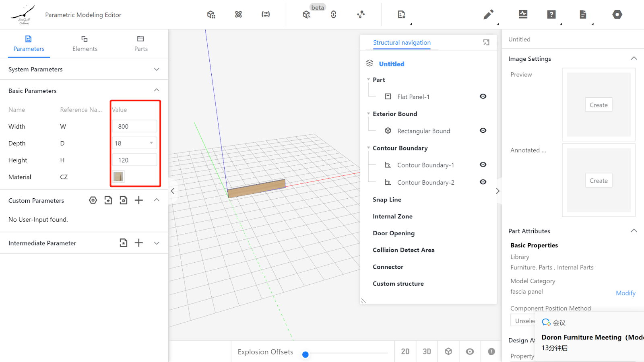Screen dimensions: 644x362
Task: Switch to the Elements tab
Action: [x=85, y=43]
